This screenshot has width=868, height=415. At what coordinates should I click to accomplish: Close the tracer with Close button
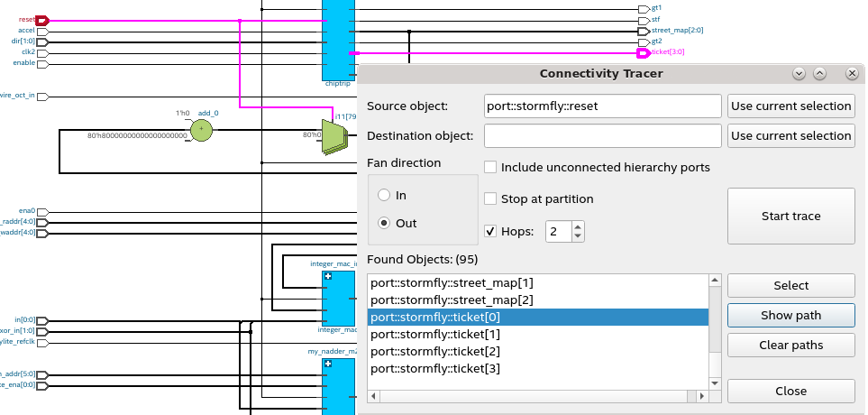[x=791, y=392]
